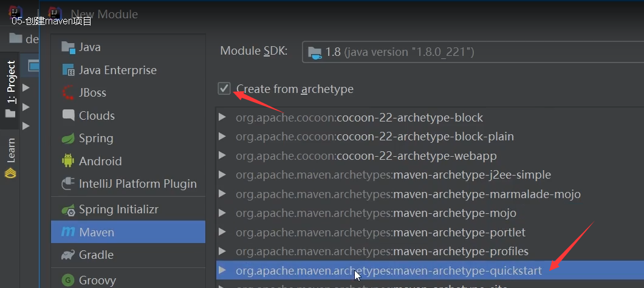Choose Gradle module type

pos(128,255)
